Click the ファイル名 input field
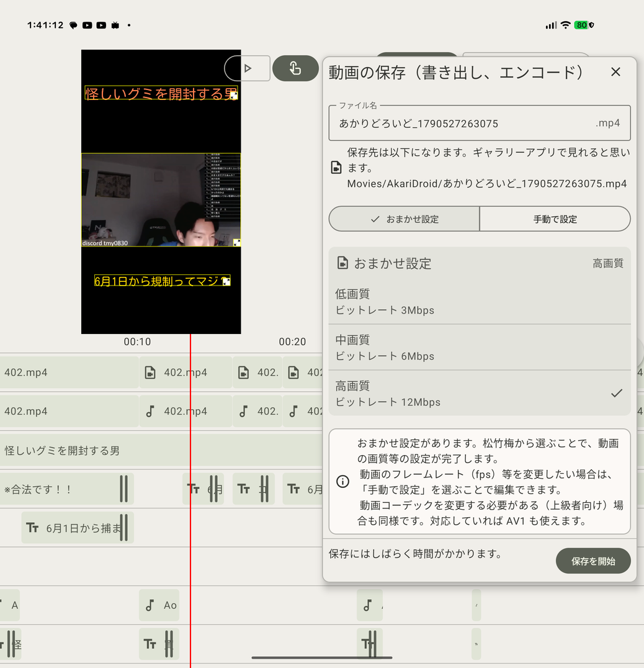644x668 pixels. tap(479, 123)
